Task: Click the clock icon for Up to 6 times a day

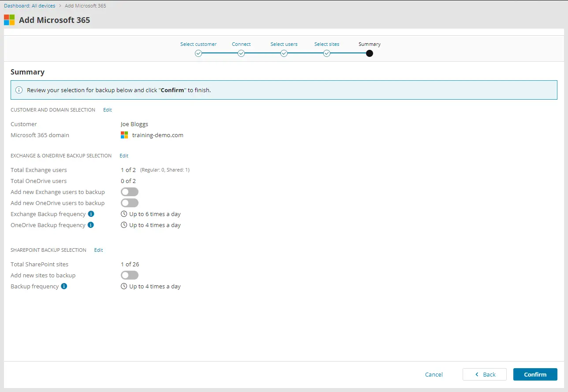Action: coord(124,214)
